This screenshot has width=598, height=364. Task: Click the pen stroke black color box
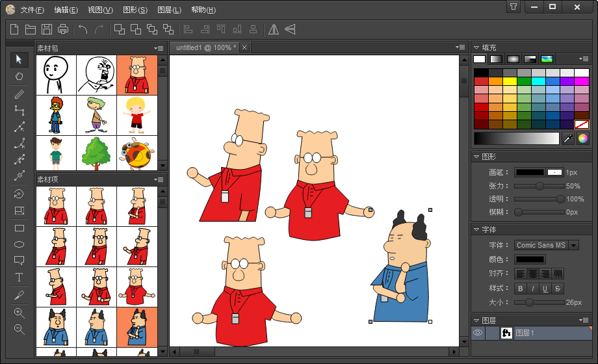530,172
